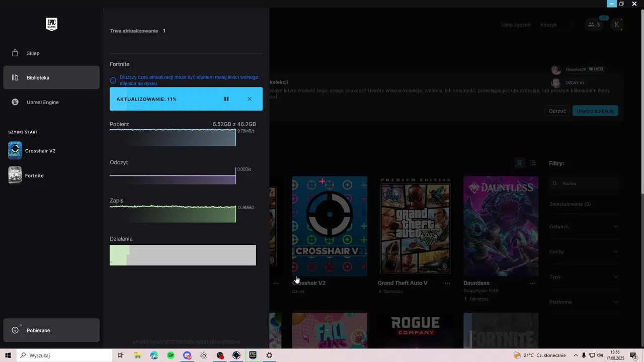Click the Działania activity progress bar

pos(183,255)
